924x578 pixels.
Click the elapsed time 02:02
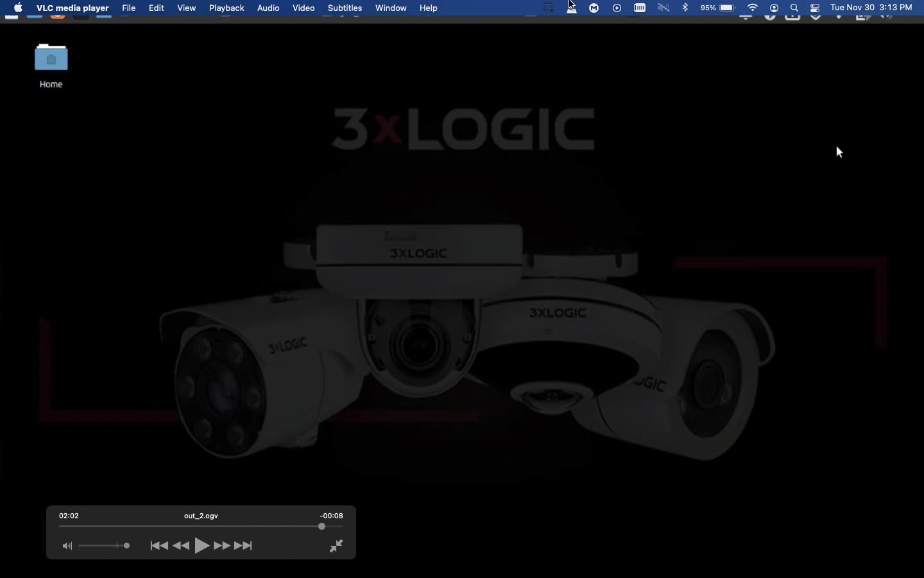(69, 517)
